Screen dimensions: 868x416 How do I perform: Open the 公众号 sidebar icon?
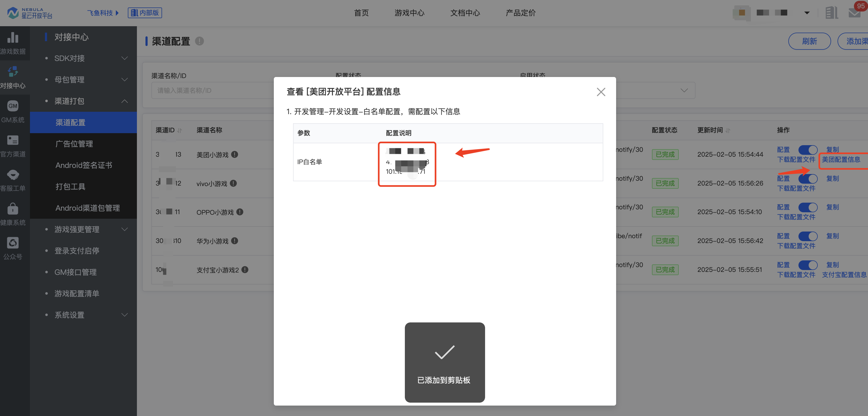tap(13, 249)
